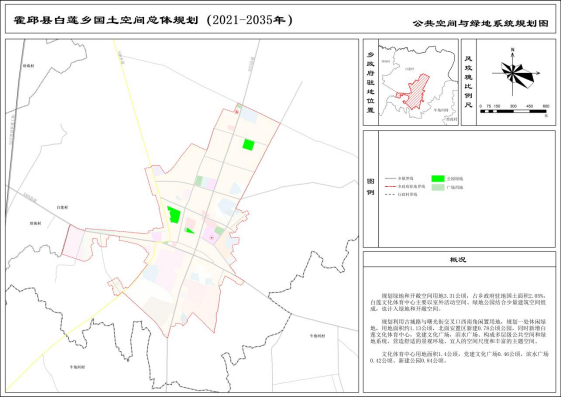Click the 白莲村 label on the main map
This screenshot has width=561, height=397.
[x=62, y=207]
